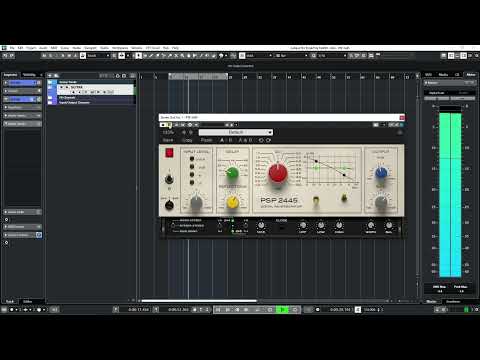Open the quantize preset dropdown
The height and width of the screenshot is (360, 480).
(332, 56)
